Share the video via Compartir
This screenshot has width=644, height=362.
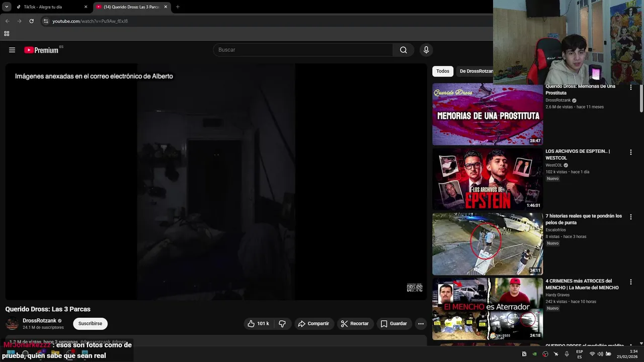(313, 324)
